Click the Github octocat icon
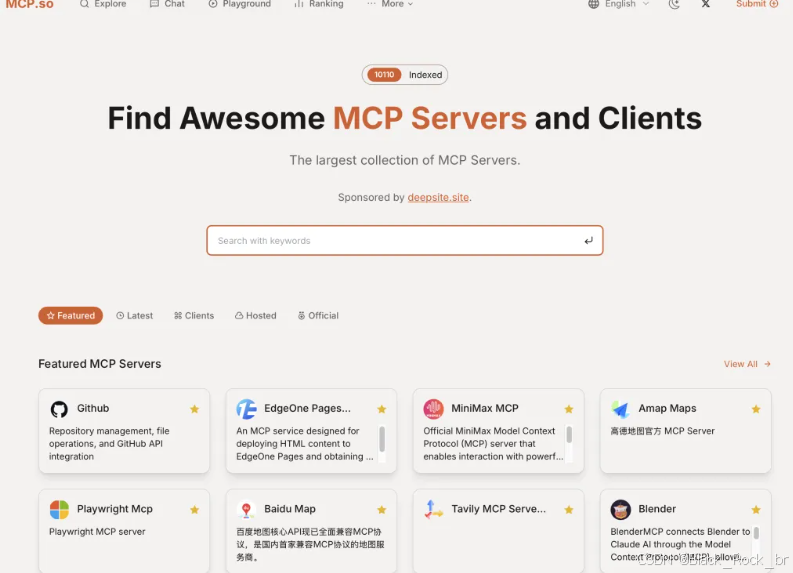Screen dimensions: 793x573 (59, 409)
